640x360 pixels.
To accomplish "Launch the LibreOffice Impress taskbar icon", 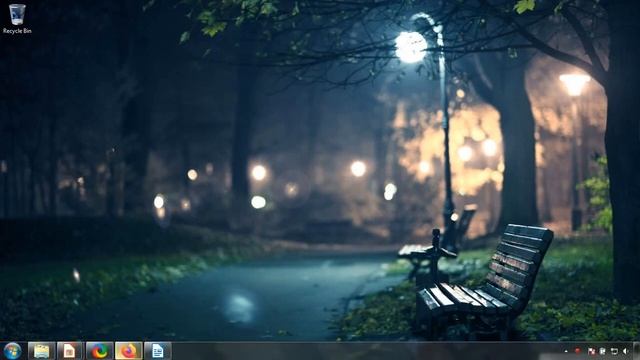I will pyautogui.click(x=70, y=351).
